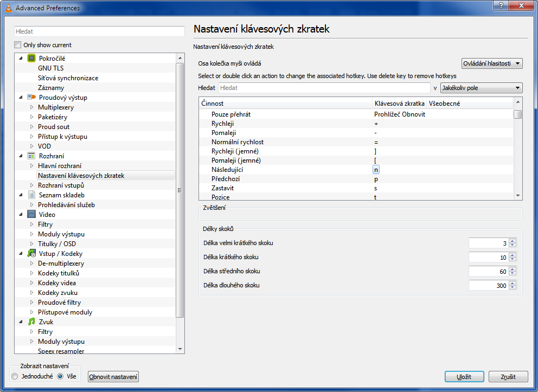Select Kodeky zvuku tree item

pyautogui.click(x=57, y=293)
